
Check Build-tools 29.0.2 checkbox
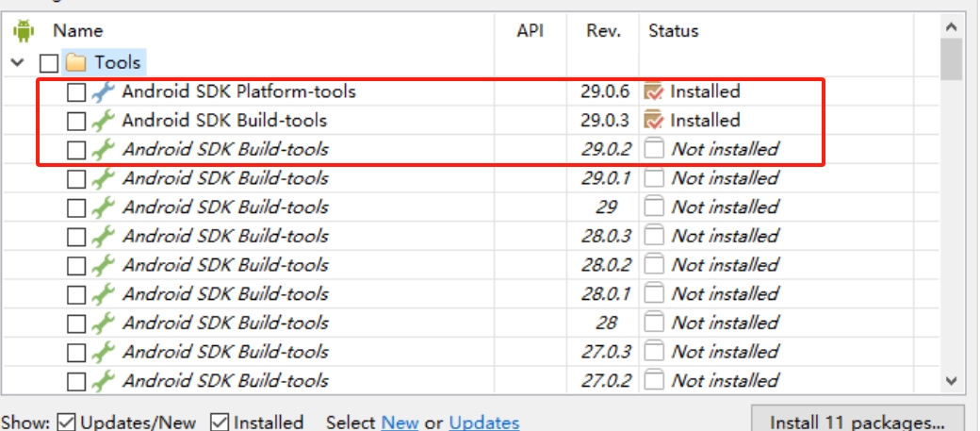(76, 150)
